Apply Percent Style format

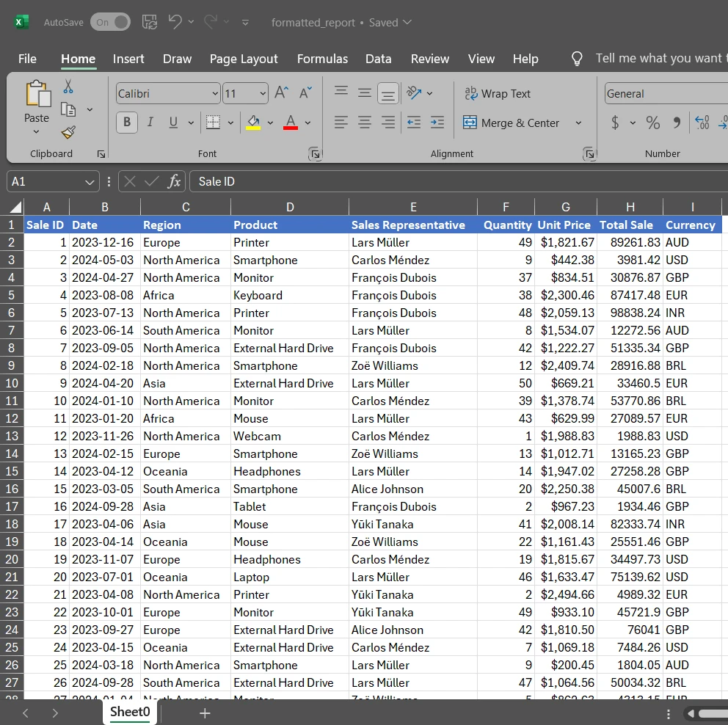652,123
